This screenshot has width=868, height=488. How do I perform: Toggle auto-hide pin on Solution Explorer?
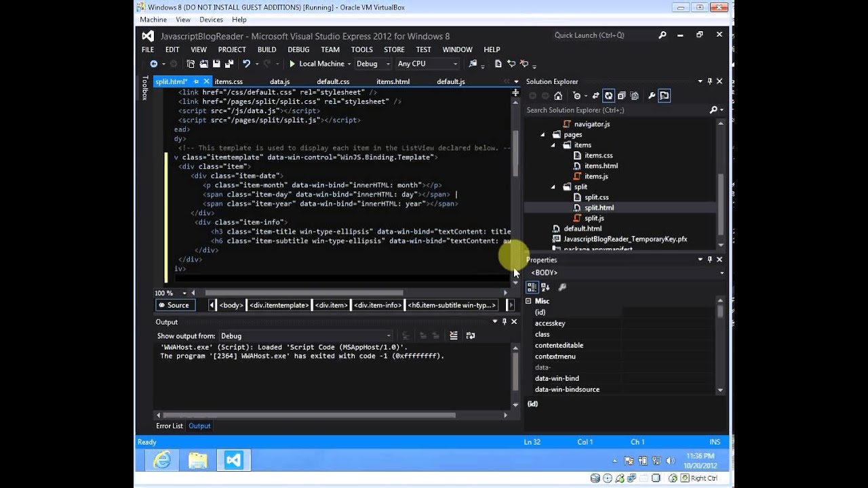click(x=710, y=81)
